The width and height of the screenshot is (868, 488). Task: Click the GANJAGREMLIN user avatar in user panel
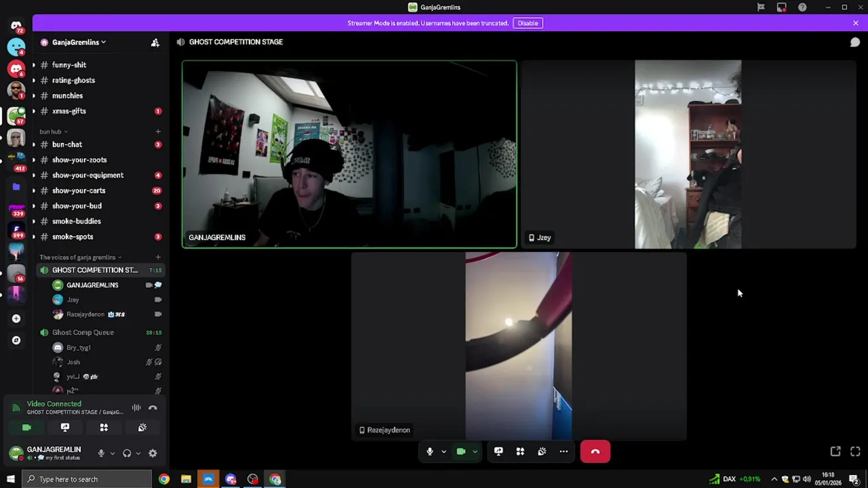click(16, 453)
